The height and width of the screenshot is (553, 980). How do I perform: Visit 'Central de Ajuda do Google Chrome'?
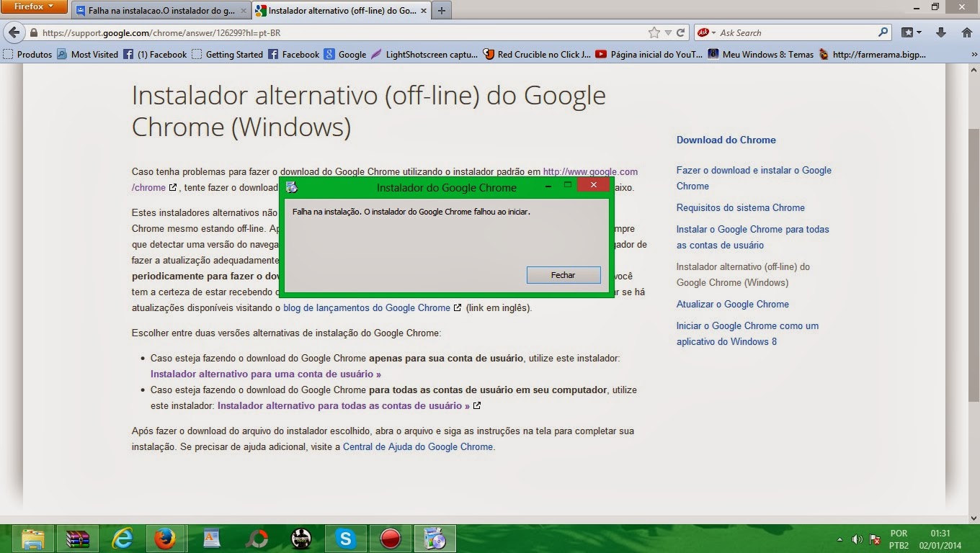coord(418,446)
